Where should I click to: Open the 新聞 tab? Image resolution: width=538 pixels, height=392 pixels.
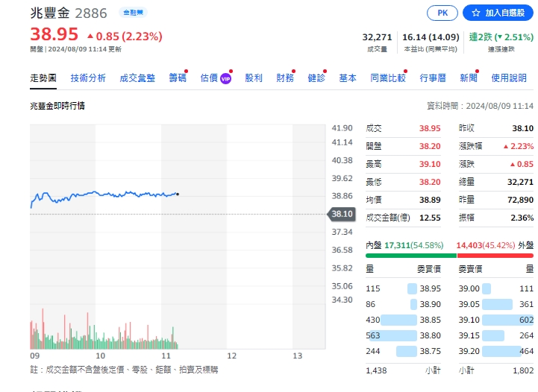point(469,78)
